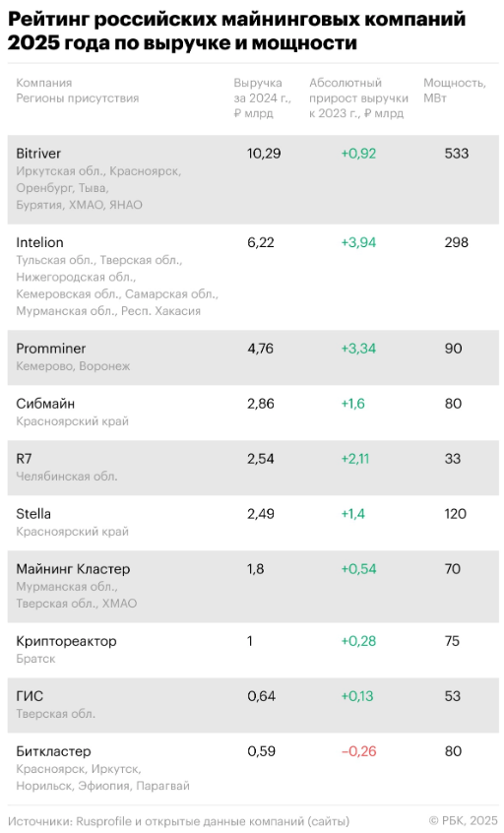Click the Мощность, МВт column header
The image size is (504, 833).
point(455,91)
